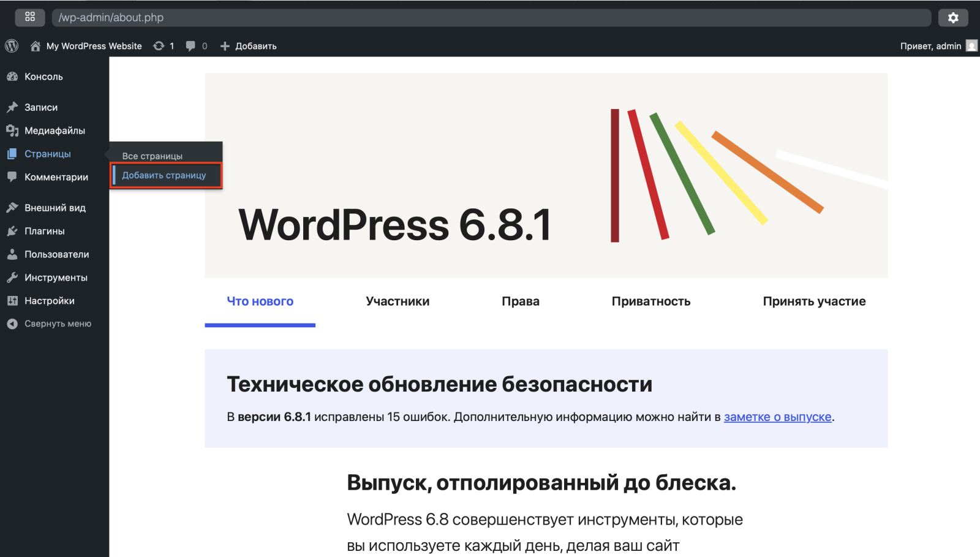
Task: Choose Все страницы from the flyout
Action: (x=152, y=156)
